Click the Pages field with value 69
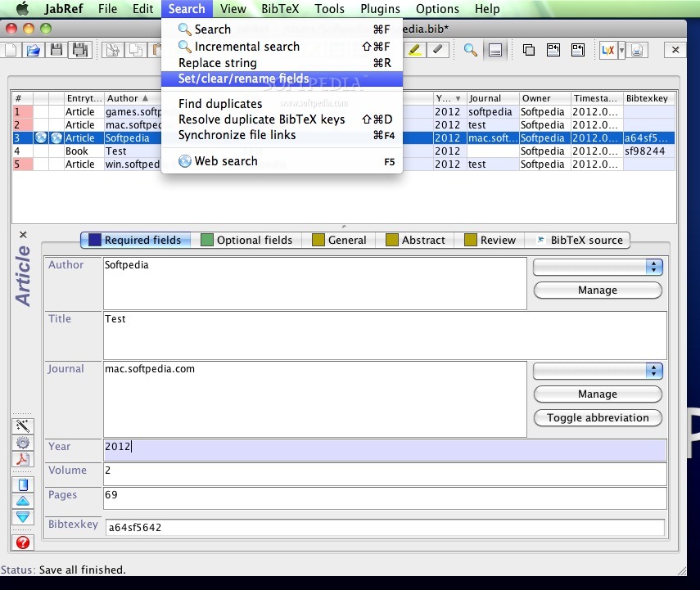700x590 pixels. click(x=385, y=498)
